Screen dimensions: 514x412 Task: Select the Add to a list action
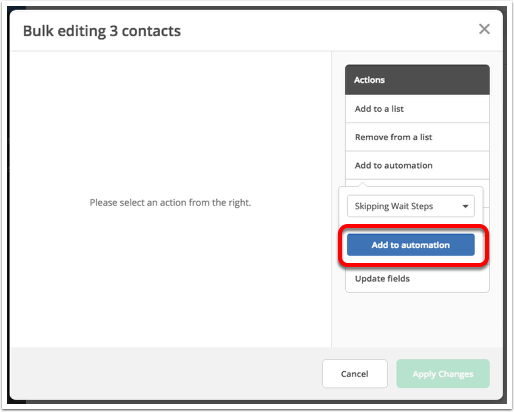pyautogui.click(x=417, y=109)
